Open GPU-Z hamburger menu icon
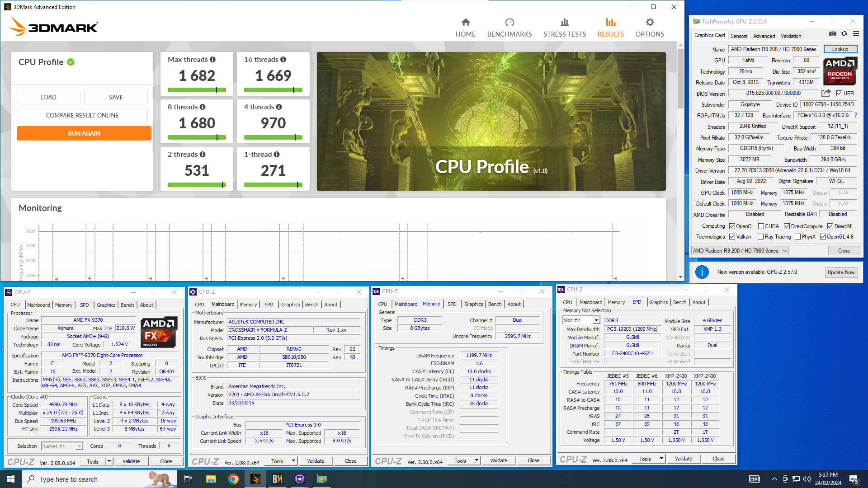This screenshot has height=488, width=868. point(856,34)
